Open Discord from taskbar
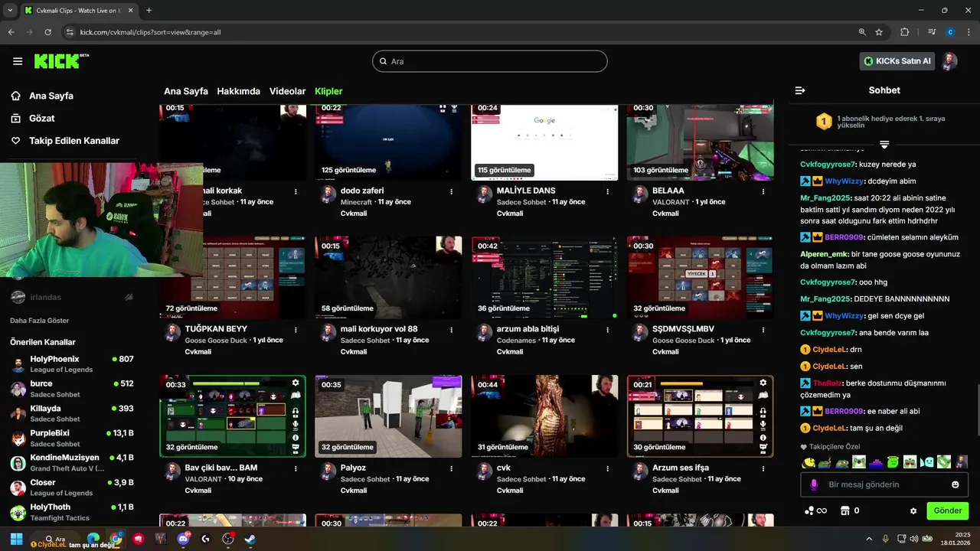This screenshot has width=980, height=551. pos(183,539)
